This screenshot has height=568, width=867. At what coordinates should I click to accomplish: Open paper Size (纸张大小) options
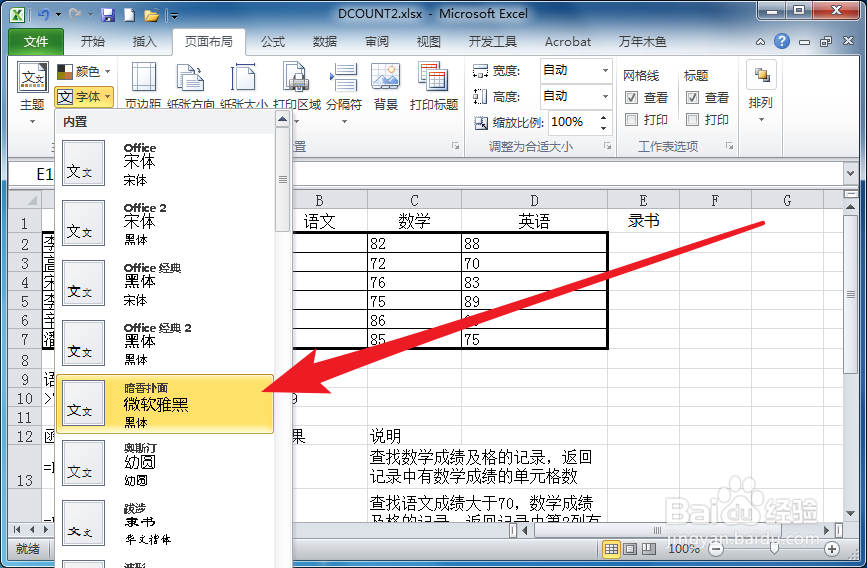click(243, 85)
